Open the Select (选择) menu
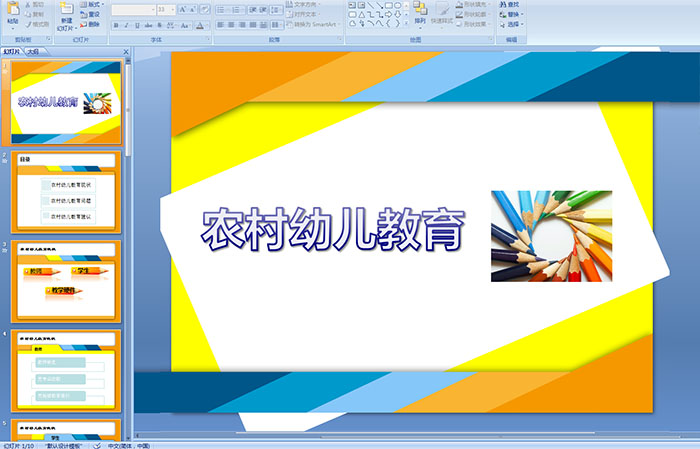700x449 pixels. [511, 24]
